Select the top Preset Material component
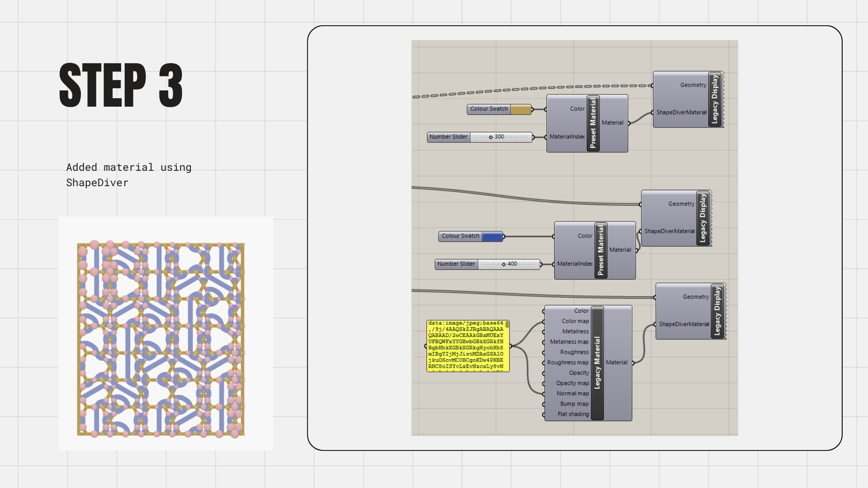This screenshot has width=868, height=488. click(593, 123)
